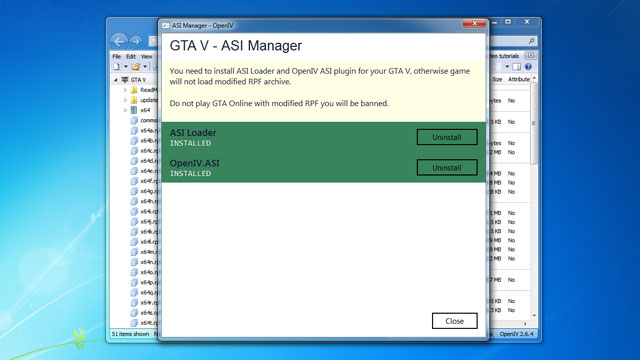Viewport: 640px width, 360px height.
Task: Click the New file icon in OpenIV toolbar
Action: click(117, 67)
